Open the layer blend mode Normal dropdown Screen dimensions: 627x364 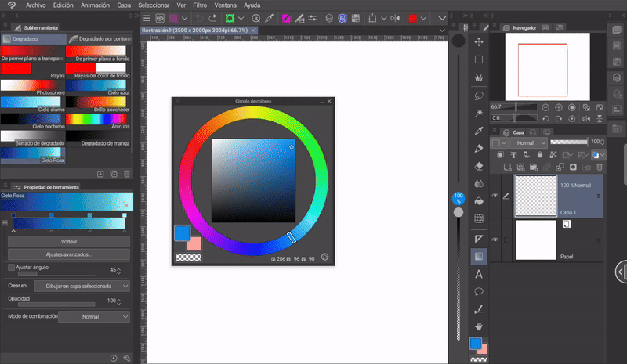[x=527, y=143]
